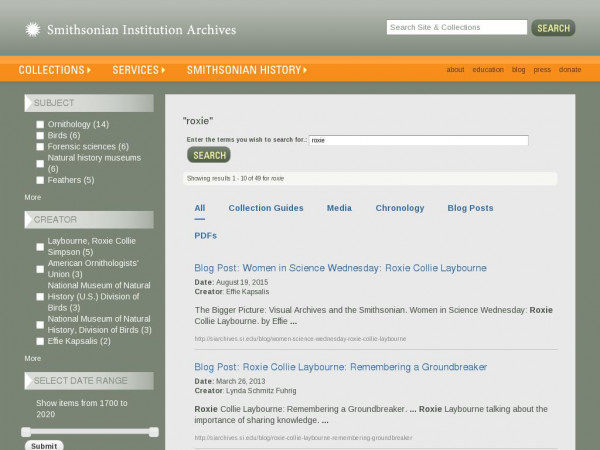This screenshot has width=600, height=450.
Task: Open the education page link
Action: pyautogui.click(x=488, y=70)
